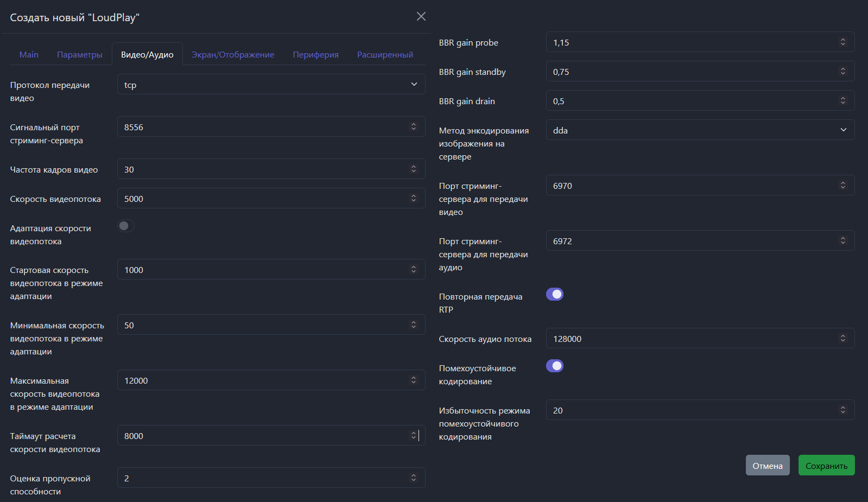Click the Отмена button
Image resolution: width=868 pixels, height=502 pixels.
point(767,466)
